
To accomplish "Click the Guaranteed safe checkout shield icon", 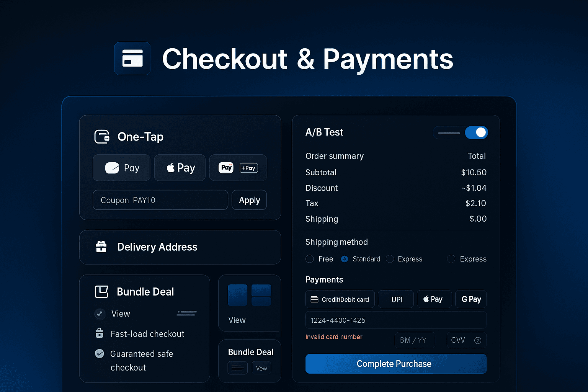I will pyautogui.click(x=100, y=353).
